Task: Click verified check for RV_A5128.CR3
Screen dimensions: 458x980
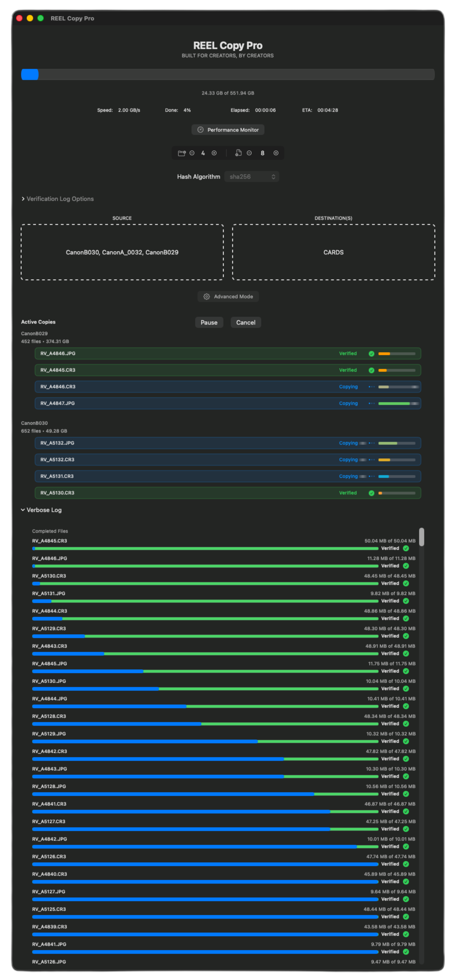Action: (406, 724)
